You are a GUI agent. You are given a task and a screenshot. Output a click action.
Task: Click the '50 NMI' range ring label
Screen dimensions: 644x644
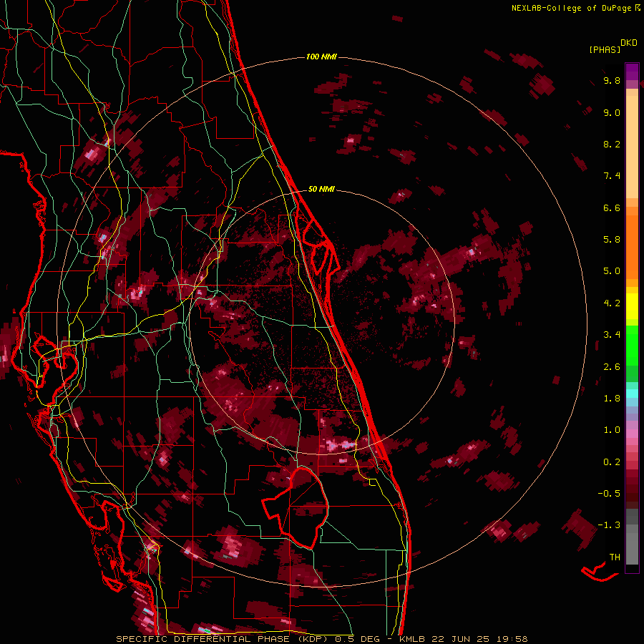[x=321, y=190]
